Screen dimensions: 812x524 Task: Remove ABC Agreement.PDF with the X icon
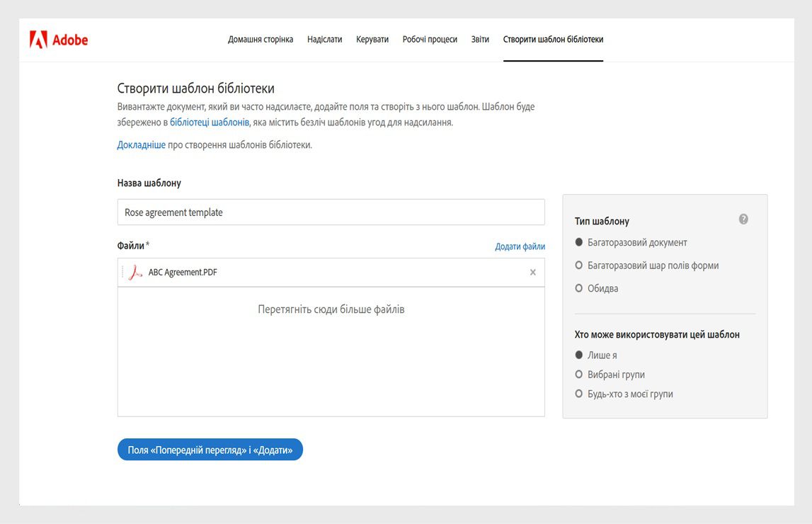point(533,273)
